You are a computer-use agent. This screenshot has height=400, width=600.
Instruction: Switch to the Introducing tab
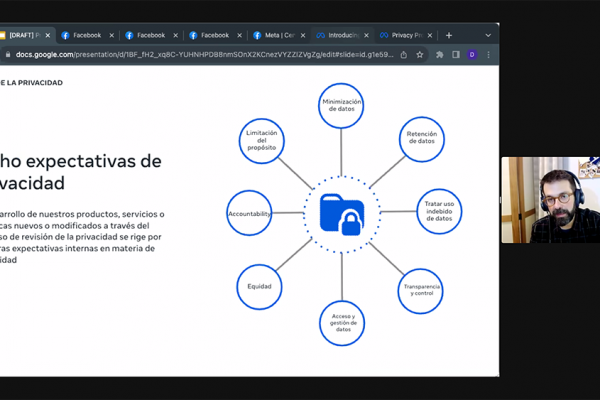pos(342,35)
